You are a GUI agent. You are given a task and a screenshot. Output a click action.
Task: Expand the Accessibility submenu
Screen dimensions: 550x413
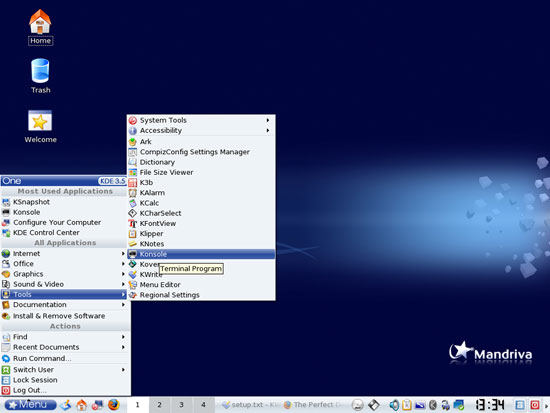pyautogui.click(x=201, y=131)
